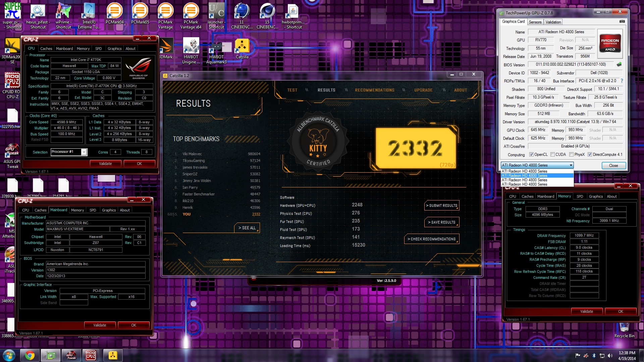This screenshot has height=362, width=644.
Task: Click Validate in the top CPU-Z window
Action: click(x=105, y=164)
